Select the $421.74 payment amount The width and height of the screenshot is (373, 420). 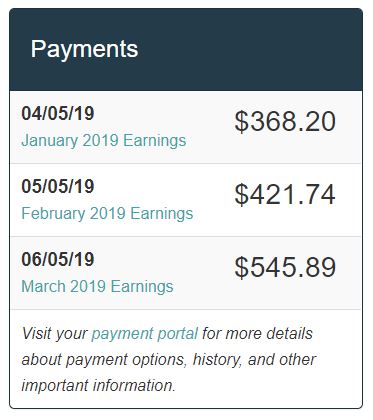pyautogui.click(x=285, y=194)
